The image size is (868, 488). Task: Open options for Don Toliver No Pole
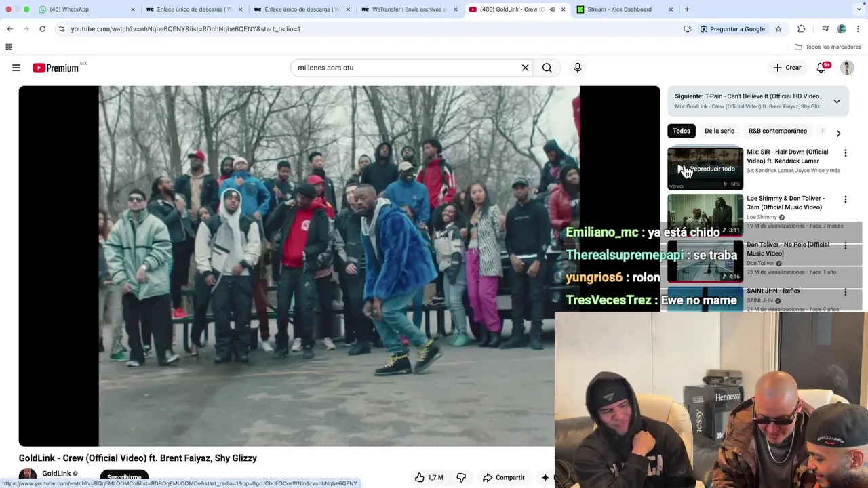[x=845, y=245]
